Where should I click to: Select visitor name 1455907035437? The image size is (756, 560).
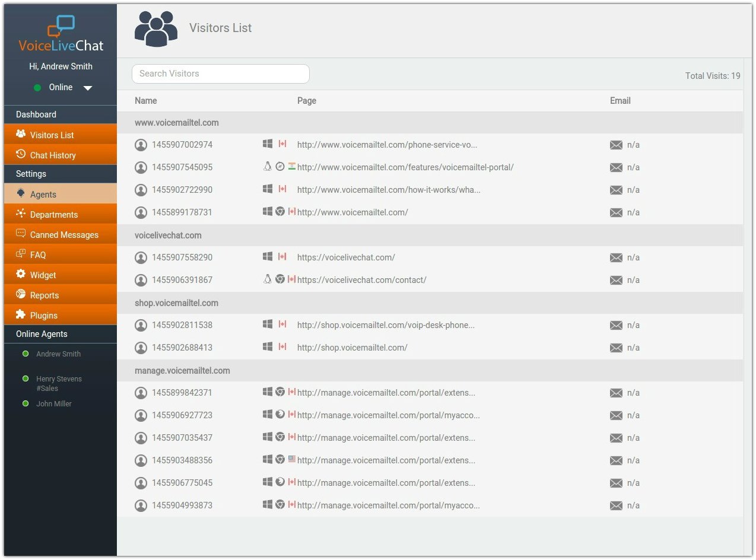(182, 438)
